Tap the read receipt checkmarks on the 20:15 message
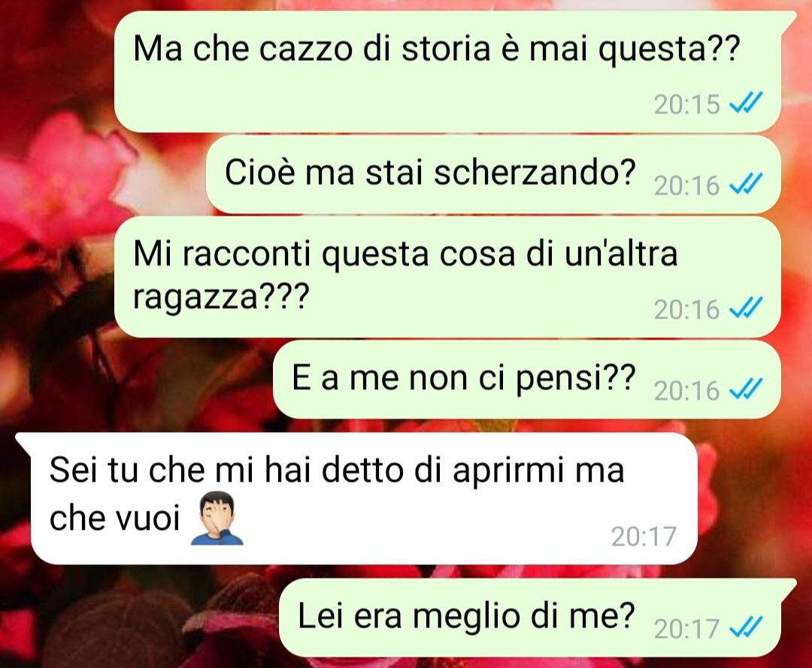 (x=746, y=102)
